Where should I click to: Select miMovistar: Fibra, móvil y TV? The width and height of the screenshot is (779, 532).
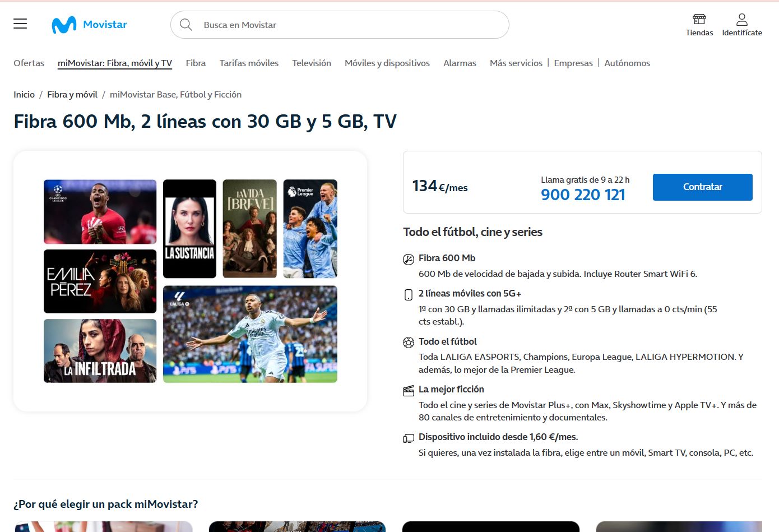pyautogui.click(x=115, y=63)
